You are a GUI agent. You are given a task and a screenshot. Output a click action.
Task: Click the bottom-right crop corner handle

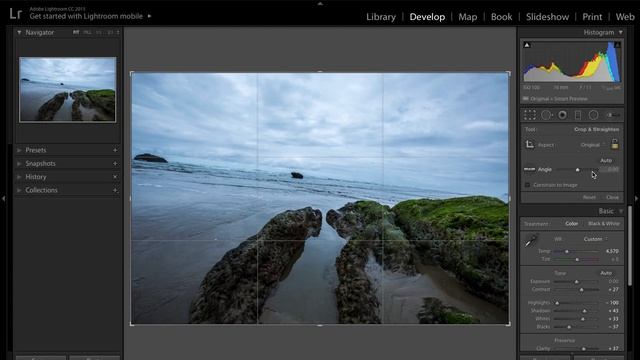(x=508, y=323)
